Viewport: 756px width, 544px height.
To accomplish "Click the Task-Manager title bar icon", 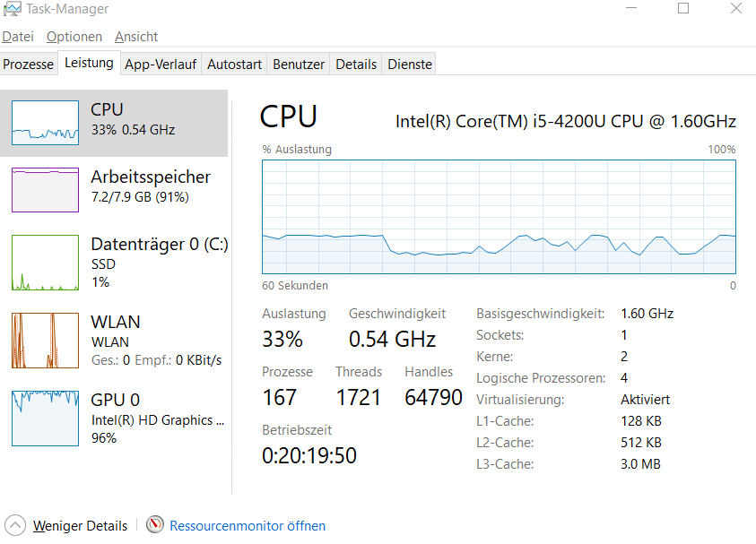I will [12, 9].
